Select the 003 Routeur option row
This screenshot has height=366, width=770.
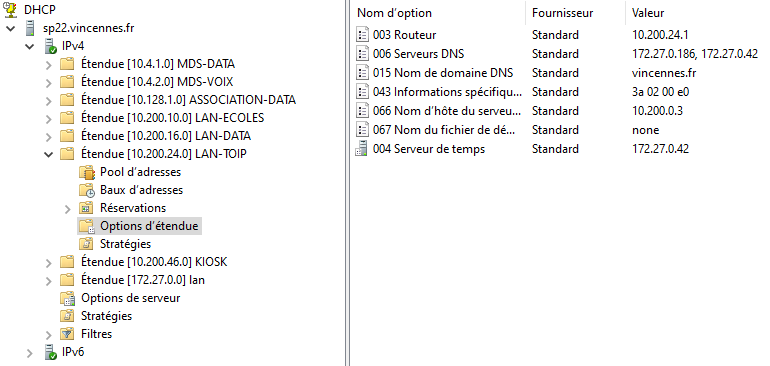557,35
